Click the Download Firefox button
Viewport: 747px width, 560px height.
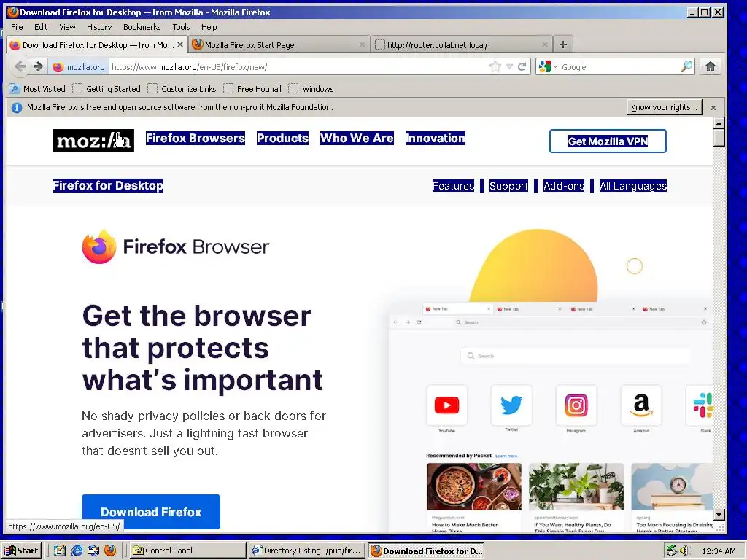tap(151, 512)
